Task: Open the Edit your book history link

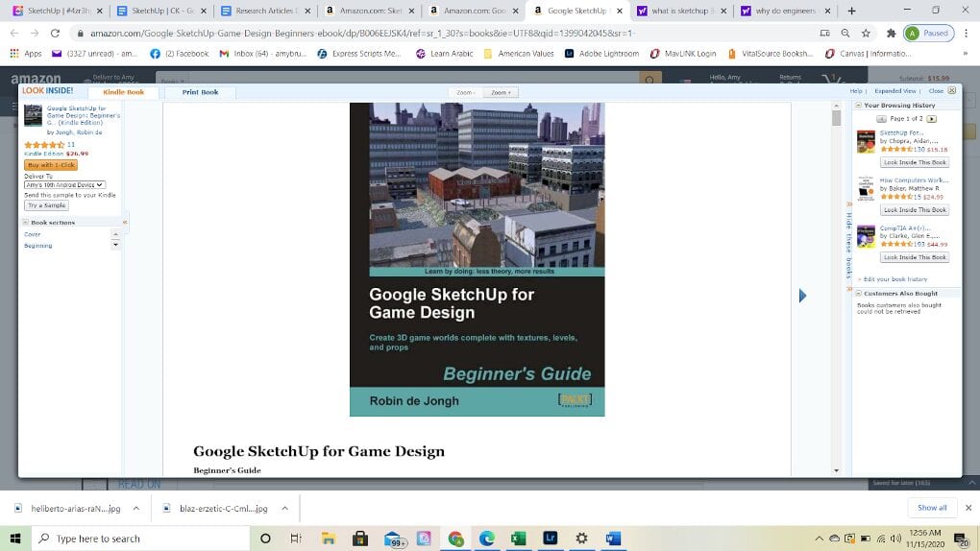Action: (895, 279)
